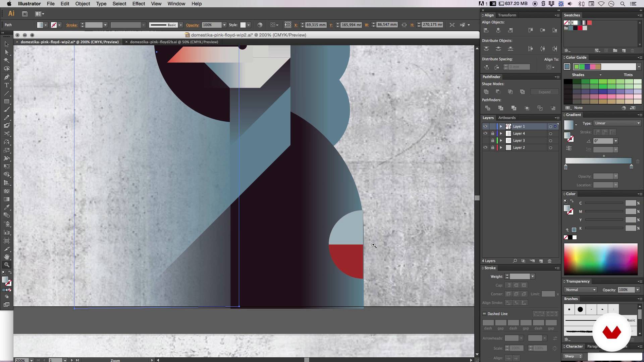644x362 pixels.
Task: Toggle visibility eye of Layer 1
Action: (485, 126)
